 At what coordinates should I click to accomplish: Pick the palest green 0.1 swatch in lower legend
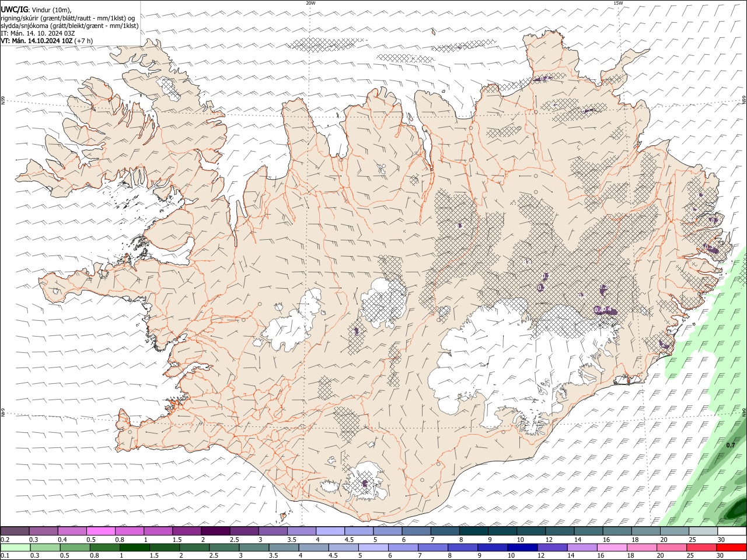(x=15, y=547)
